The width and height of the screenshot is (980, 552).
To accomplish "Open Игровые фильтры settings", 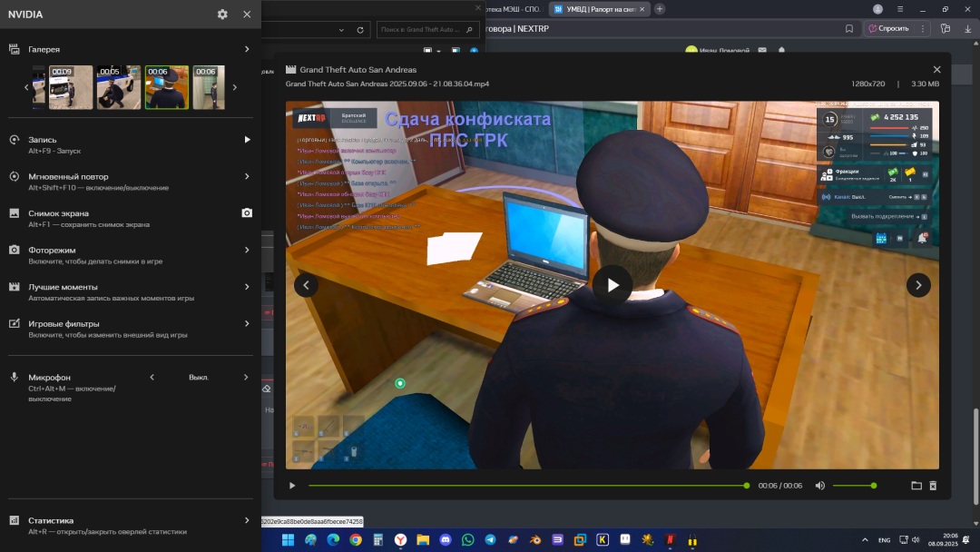I will tap(64, 324).
